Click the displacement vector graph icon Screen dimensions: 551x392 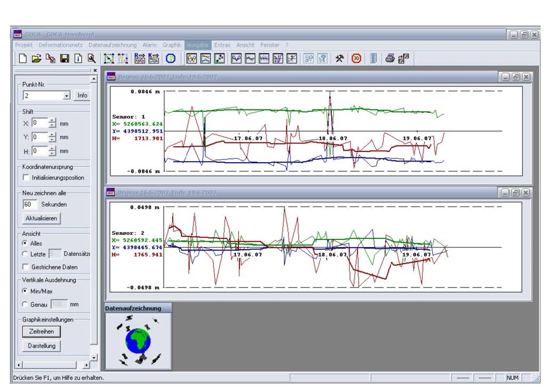click(220, 59)
